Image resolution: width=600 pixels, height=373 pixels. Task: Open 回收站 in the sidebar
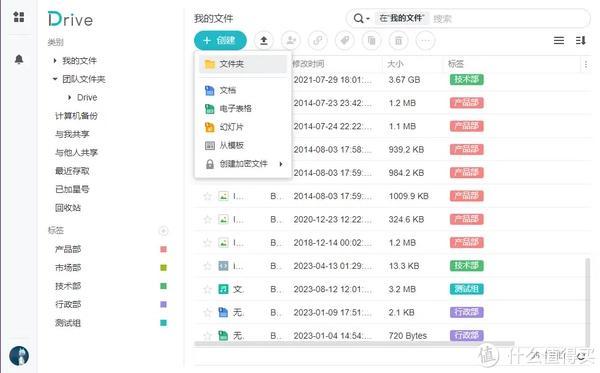[x=68, y=208]
